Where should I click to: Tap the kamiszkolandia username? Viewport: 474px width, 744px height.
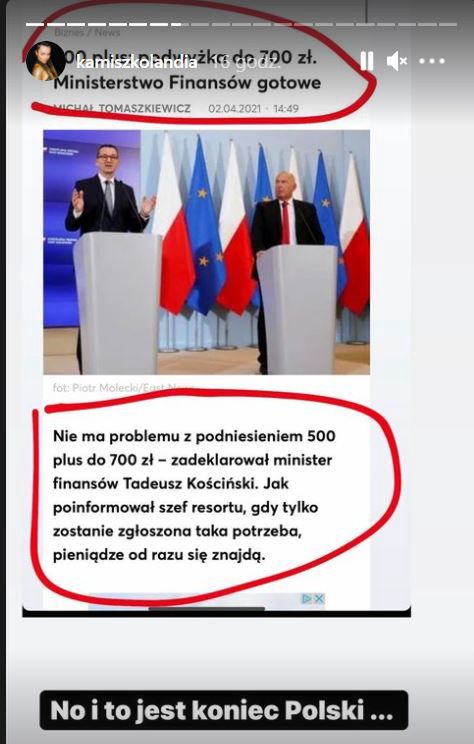point(136,62)
